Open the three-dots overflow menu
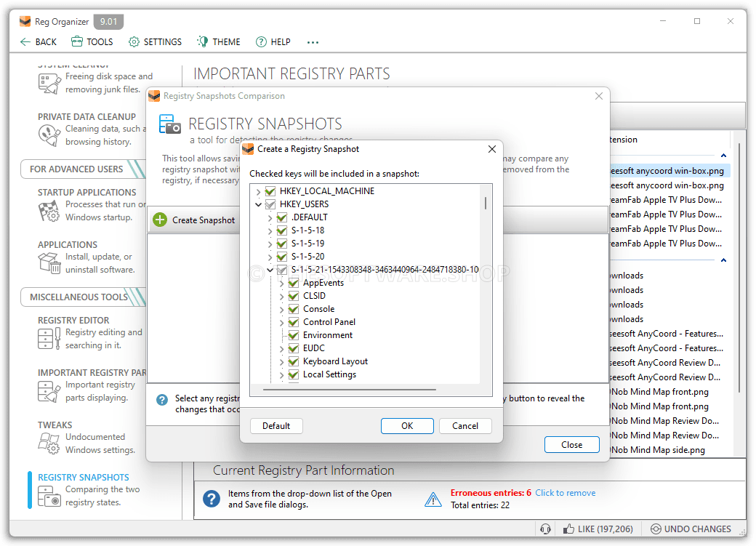Image resolution: width=756 pixels, height=546 pixels. pos(313,42)
